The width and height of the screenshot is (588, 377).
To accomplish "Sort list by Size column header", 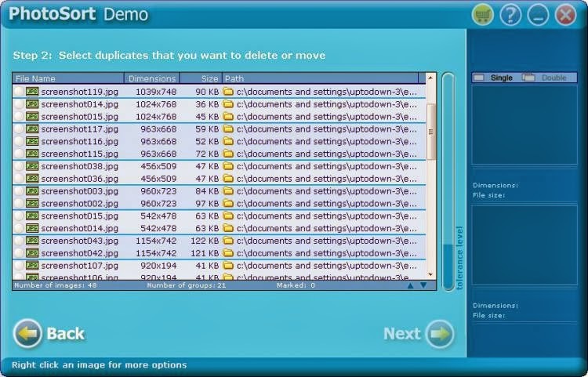I will 201,78.
